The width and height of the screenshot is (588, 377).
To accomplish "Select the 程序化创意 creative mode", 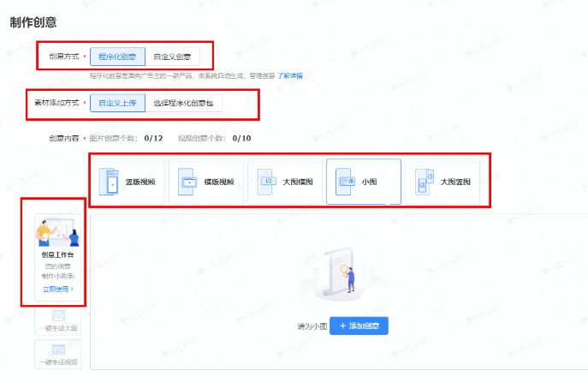I will tap(117, 57).
